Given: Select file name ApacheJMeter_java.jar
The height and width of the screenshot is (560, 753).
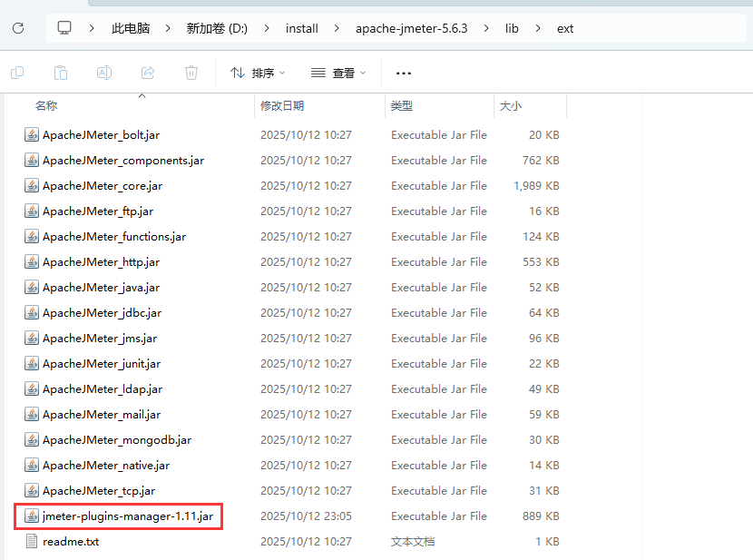Looking at the screenshot, I should pos(101,288).
